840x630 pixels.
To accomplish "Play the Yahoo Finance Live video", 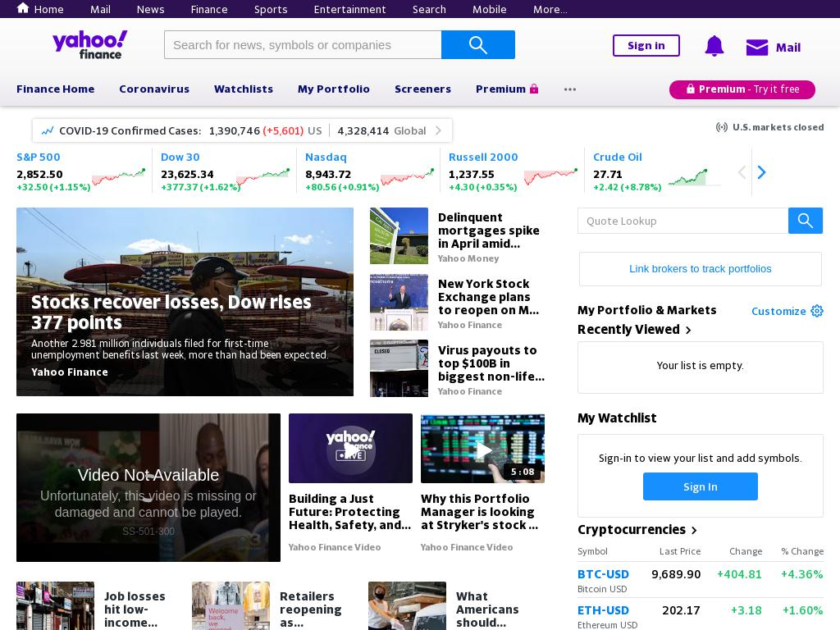I will click(350, 449).
